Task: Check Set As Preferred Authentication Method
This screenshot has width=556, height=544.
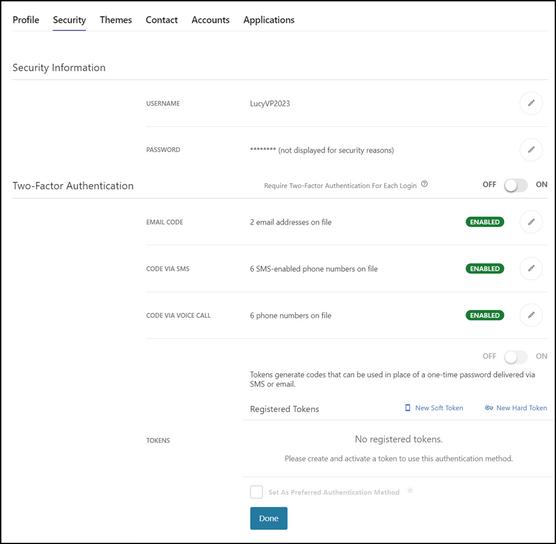Action: pyautogui.click(x=256, y=492)
